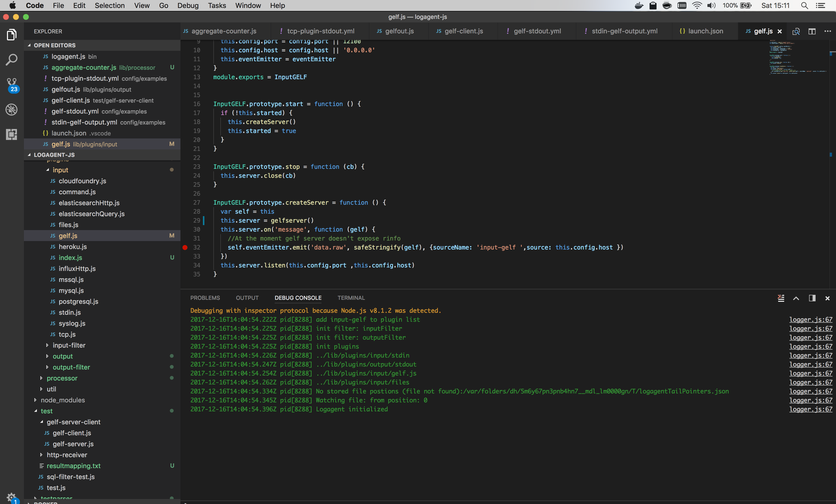
Task: Expand the output-filter folder
Action: point(48,367)
